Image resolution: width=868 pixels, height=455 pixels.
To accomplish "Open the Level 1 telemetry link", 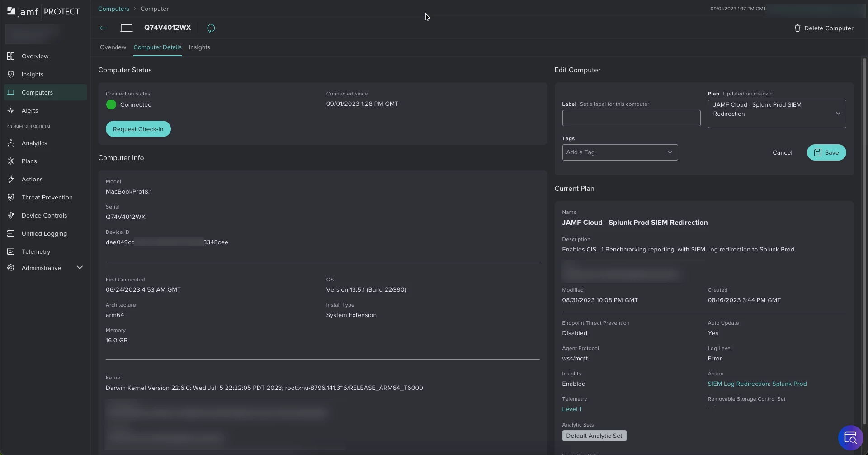I will tap(571, 409).
